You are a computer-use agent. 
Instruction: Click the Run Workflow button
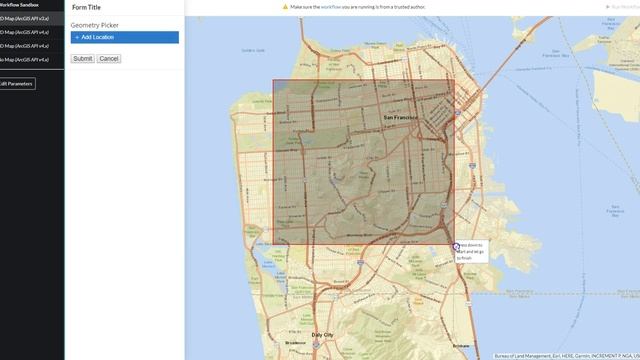(x=623, y=7)
